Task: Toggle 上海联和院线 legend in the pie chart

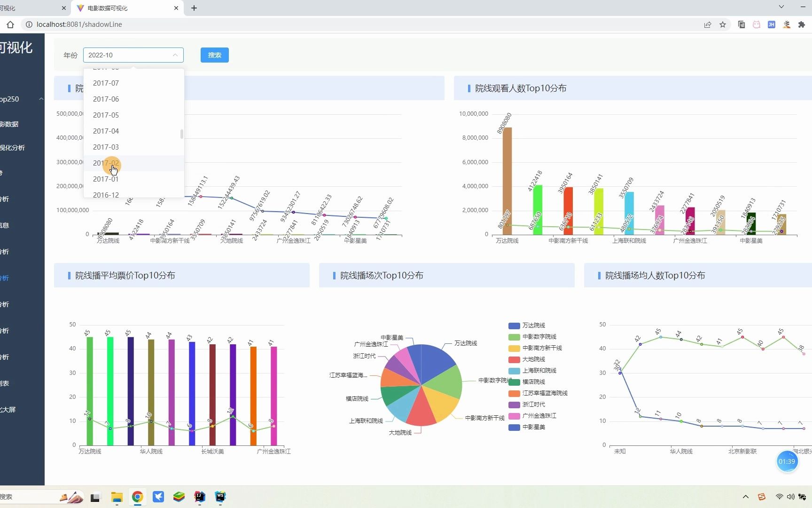Action: coord(532,371)
